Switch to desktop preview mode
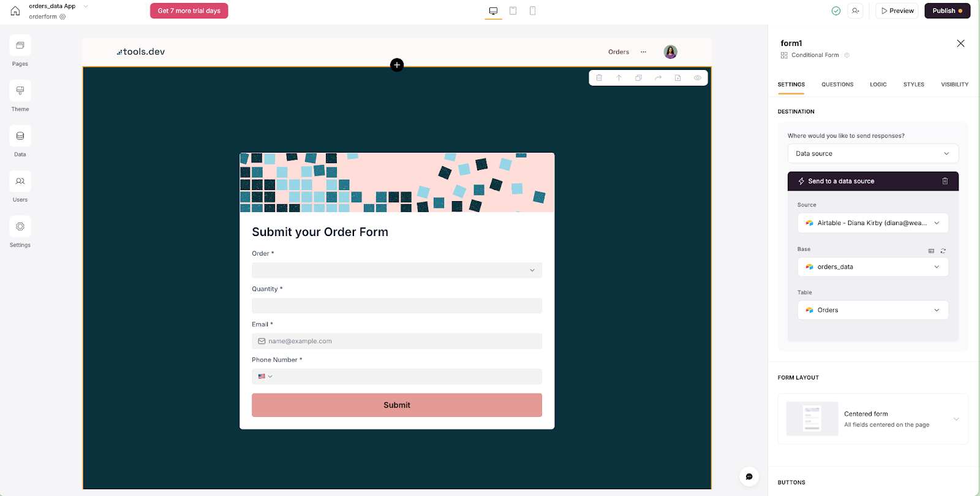Screen dimensions: 980x496 pos(493,11)
